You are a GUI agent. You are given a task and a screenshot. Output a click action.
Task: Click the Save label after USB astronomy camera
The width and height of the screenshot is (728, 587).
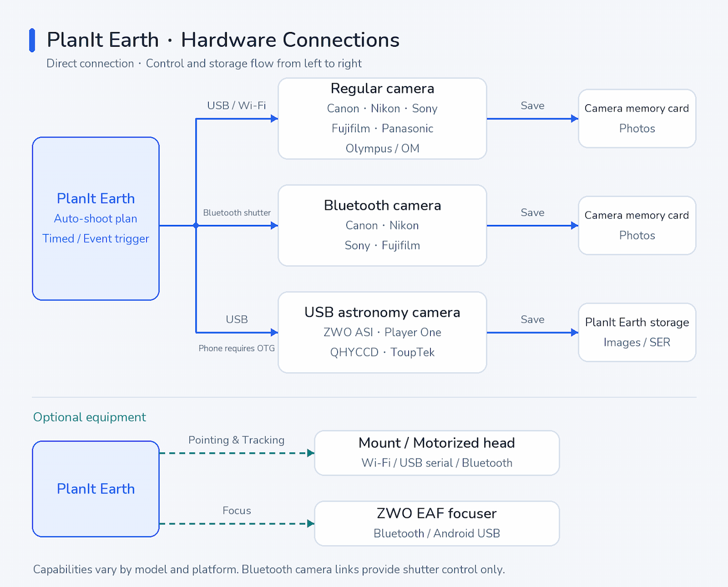click(x=533, y=320)
